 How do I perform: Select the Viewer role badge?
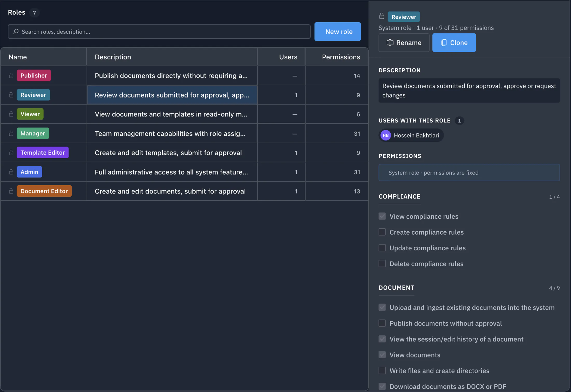coord(30,114)
